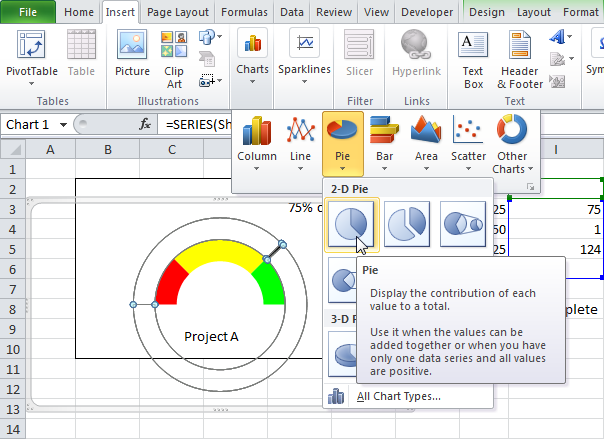
Task: Open the Name Box dropdown arrow
Action: point(63,124)
